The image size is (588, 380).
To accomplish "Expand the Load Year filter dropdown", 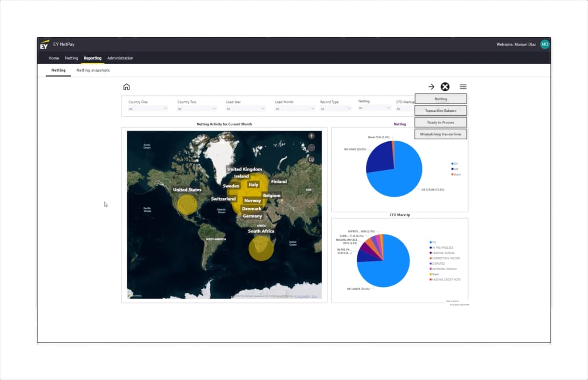I will pos(245,108).
